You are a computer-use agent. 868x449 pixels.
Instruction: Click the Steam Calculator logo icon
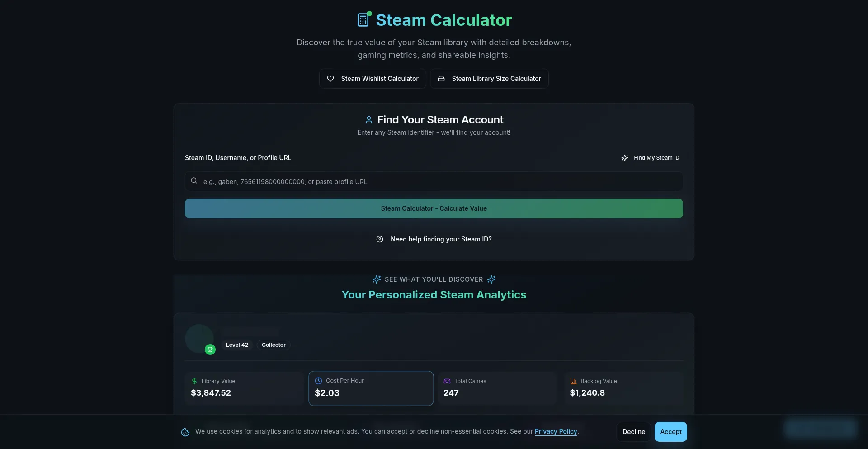[363, 20]
